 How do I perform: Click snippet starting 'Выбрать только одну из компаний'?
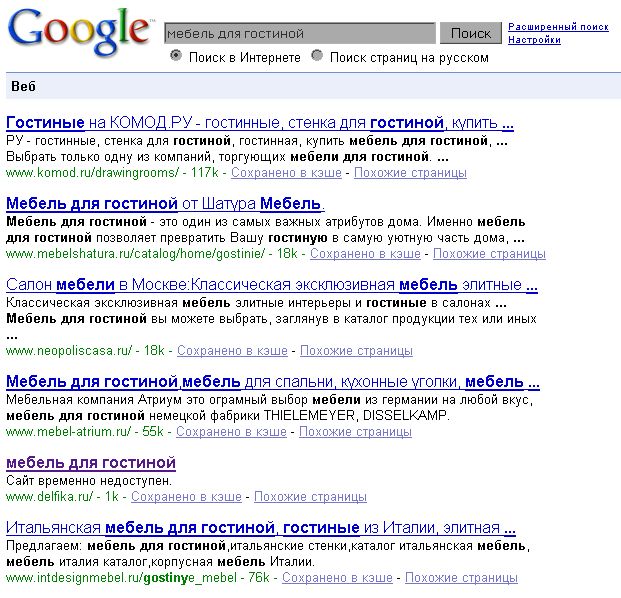pos(227,157)
